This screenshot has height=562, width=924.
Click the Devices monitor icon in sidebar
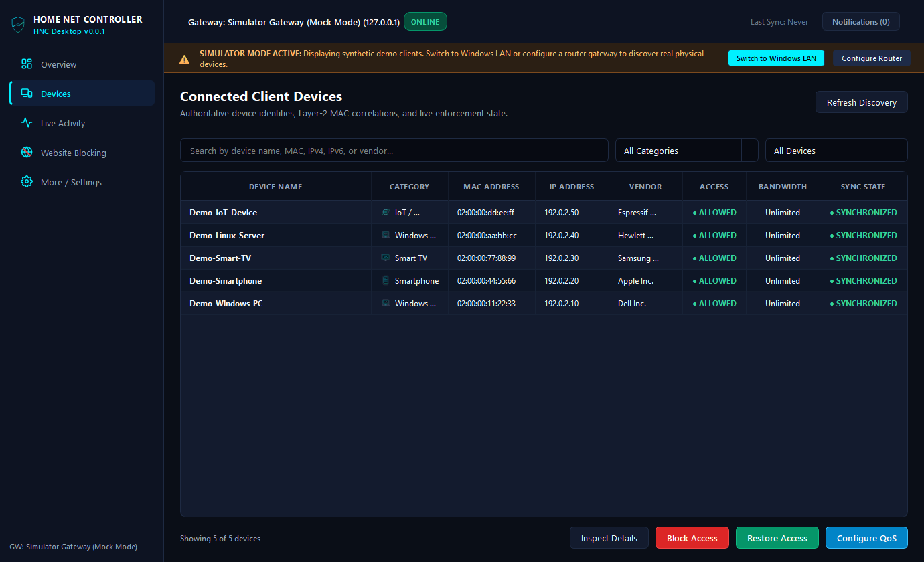27,94
